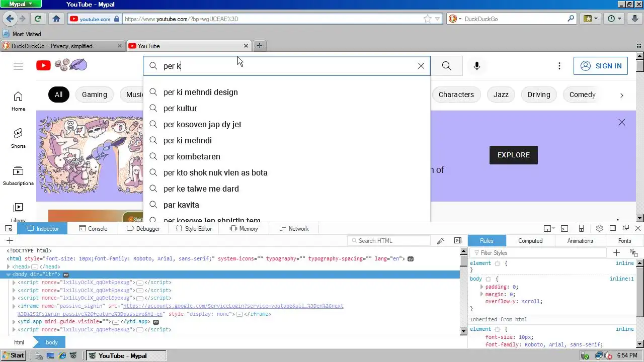Expand the head element node
644x362 pixels.
click(x=9, y=266)
